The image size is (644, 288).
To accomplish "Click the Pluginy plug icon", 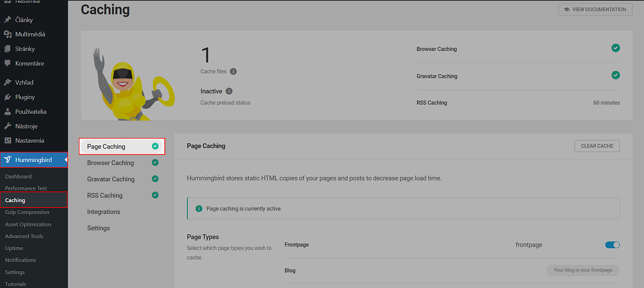I will tap(8, 97).
